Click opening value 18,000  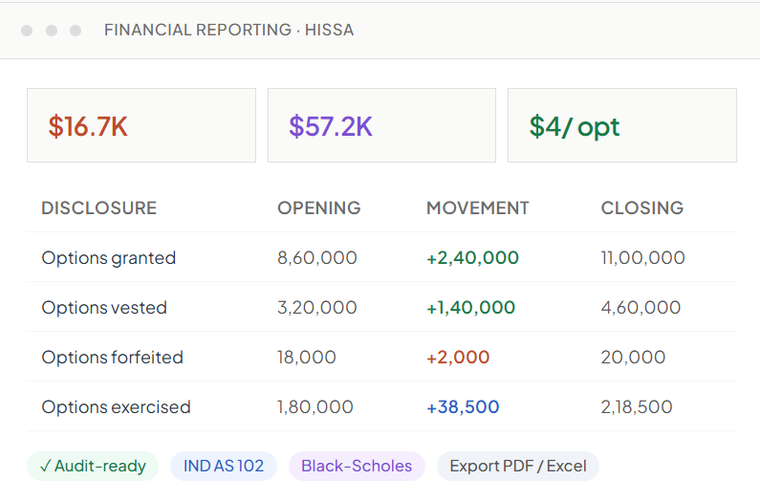[x=306, y=357]
